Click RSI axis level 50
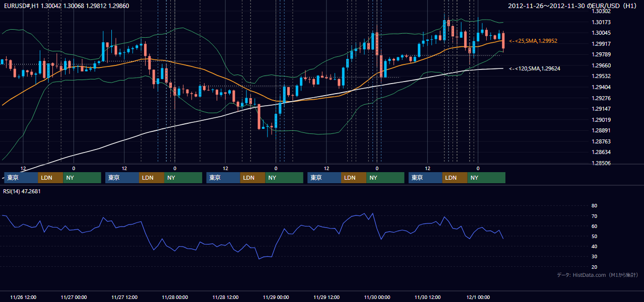This screenshot has width=644, height=302. [x=594, y=236]
